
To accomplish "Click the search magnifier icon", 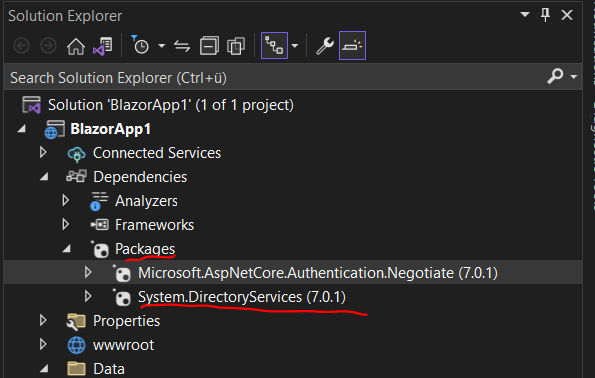I will 555,76.
